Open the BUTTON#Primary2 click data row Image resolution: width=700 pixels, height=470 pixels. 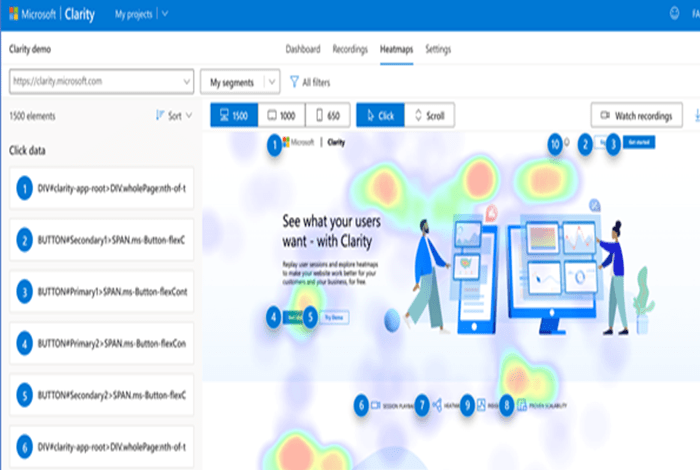click(x=102, y=343)
